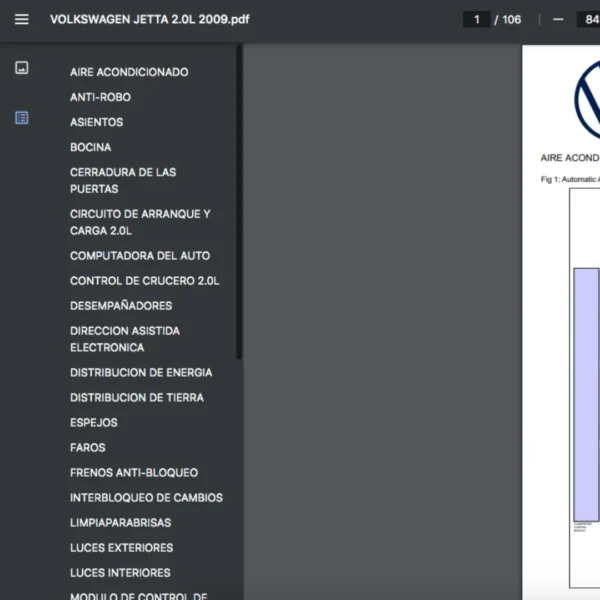Viewport: 600px width, 600px height.
Task: Switch to thumbnails view icon
Action: click(x=22, y=68)
